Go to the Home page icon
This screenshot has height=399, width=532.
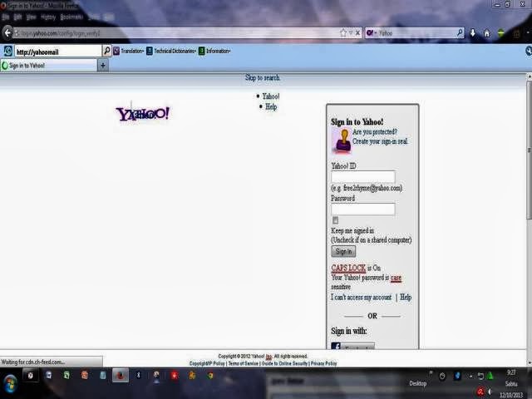pyautogui.click(x=487, y=33)
